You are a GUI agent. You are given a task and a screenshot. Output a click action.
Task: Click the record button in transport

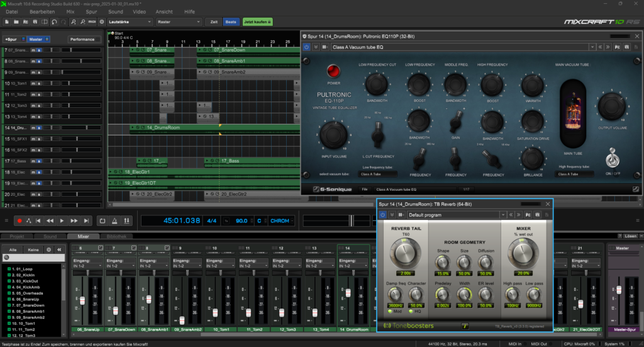pos(19,221)
